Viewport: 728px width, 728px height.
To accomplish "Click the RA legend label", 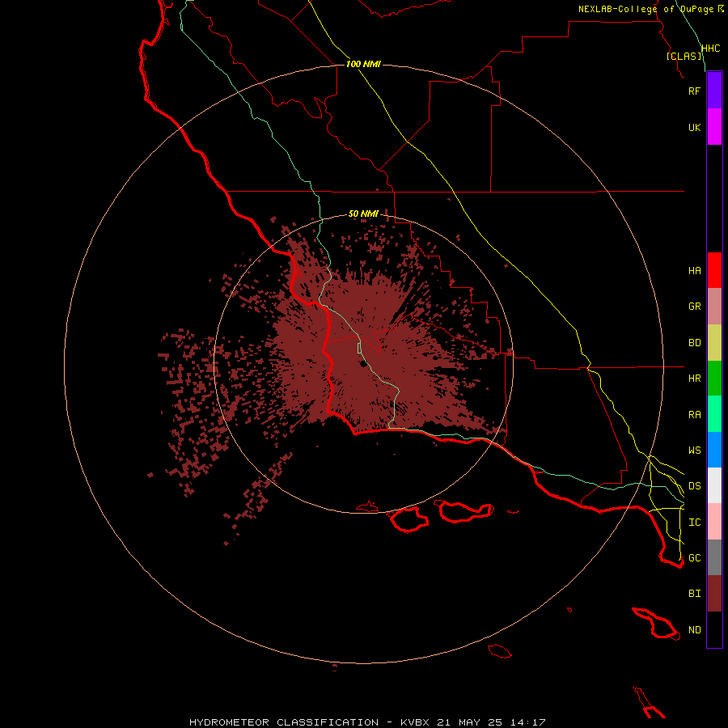I will coord(694,415).
